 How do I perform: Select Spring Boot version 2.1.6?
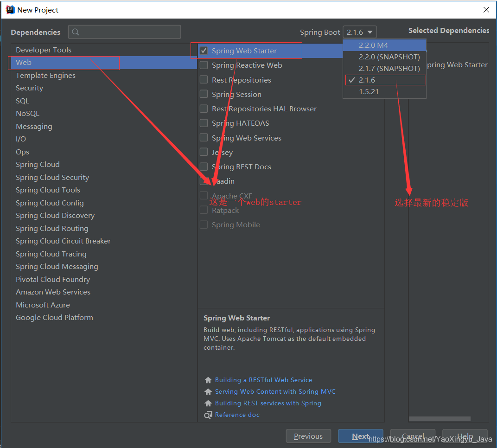pyautogui.click(x=384, y=80)
